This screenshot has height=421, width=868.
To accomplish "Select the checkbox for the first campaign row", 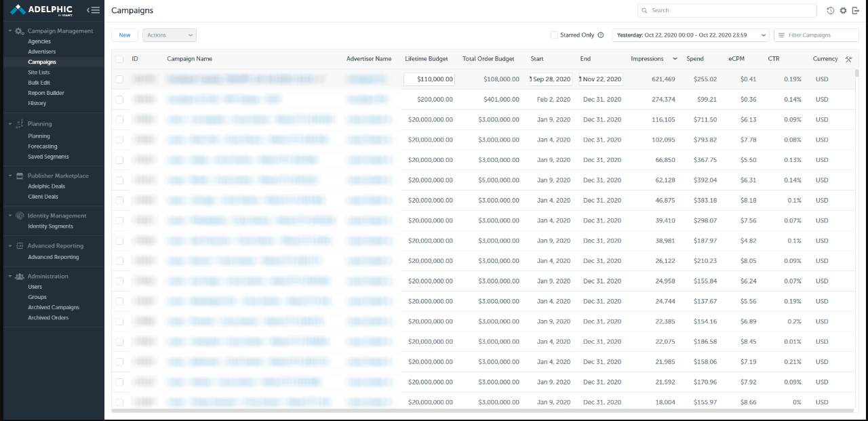I will click(x=119, y=79).
